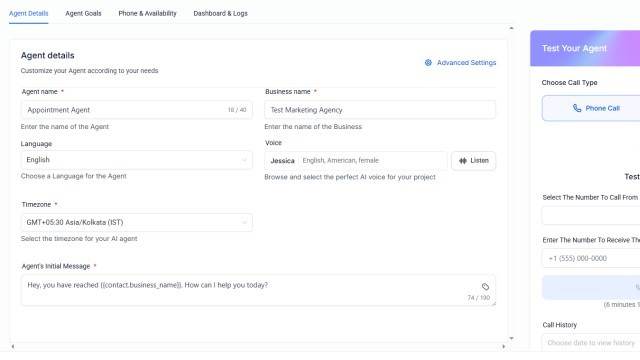Click the phone icon in Phone Call card
Screen dimensions: 640x360
[577, 108]
